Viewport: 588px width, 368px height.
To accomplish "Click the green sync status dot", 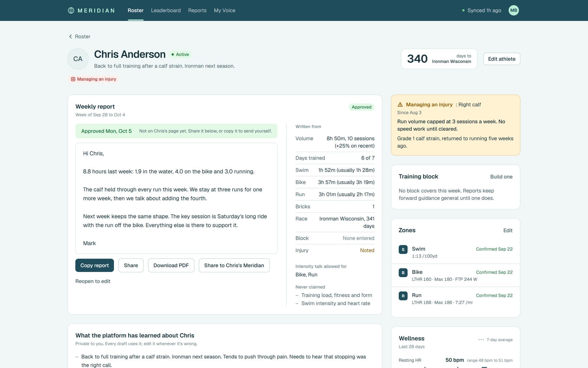I will (463, 10).
